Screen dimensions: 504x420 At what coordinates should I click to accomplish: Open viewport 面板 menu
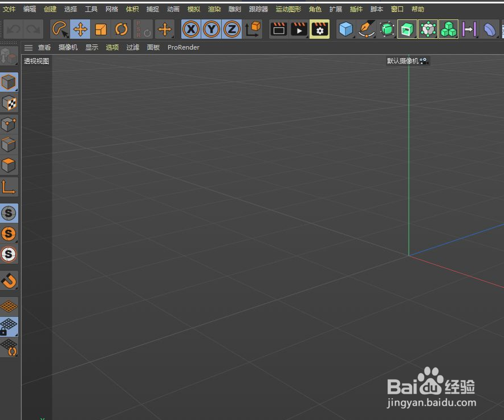point(153,47)
